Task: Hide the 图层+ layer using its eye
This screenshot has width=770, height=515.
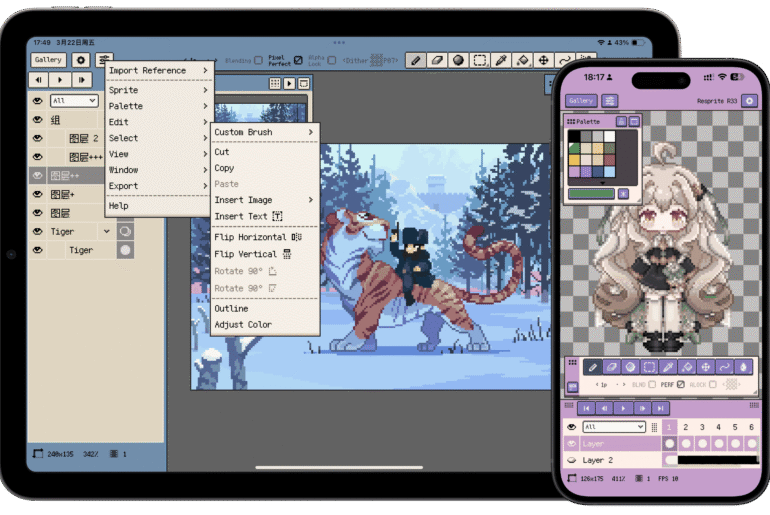Action: (x=38, y=195)
